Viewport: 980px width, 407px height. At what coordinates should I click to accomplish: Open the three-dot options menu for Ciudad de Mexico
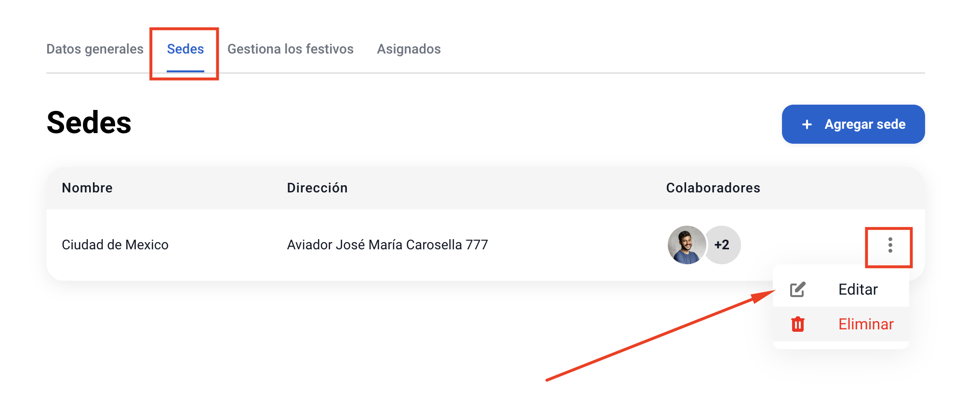[x=890, y=245]
